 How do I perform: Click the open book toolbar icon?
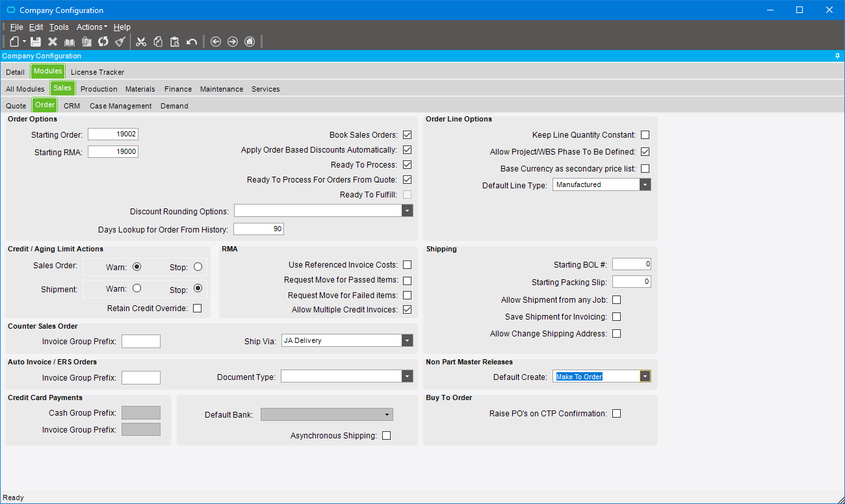70,42
